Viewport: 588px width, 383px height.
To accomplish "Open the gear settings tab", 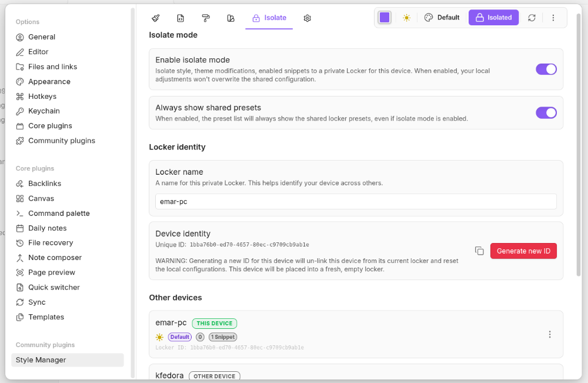I will pyautogui.click(x=307, y=18).
